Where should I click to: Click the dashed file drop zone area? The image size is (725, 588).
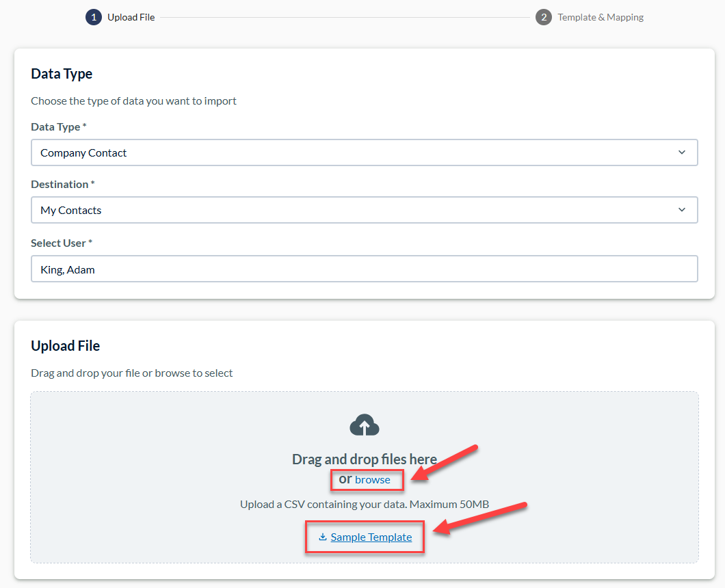point(365,477)
